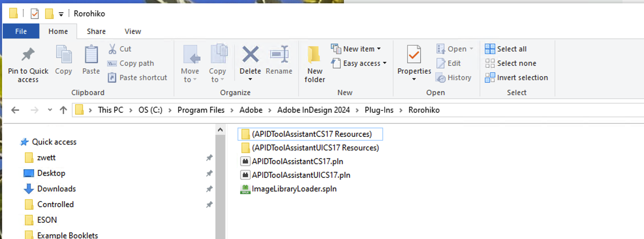Click Invert selection
Image resolution: width=644 pixels, height=239 pixels.
point(516,77)
